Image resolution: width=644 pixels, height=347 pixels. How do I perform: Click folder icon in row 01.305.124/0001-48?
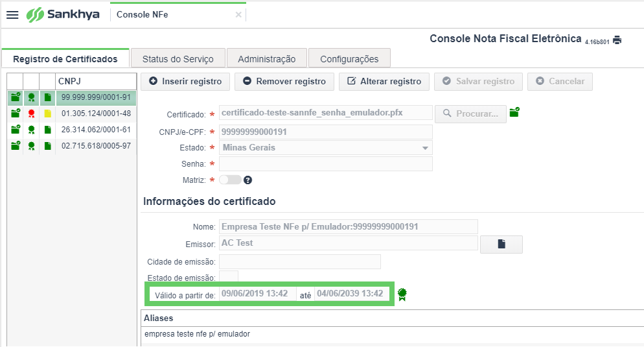[x=15, y=114]
